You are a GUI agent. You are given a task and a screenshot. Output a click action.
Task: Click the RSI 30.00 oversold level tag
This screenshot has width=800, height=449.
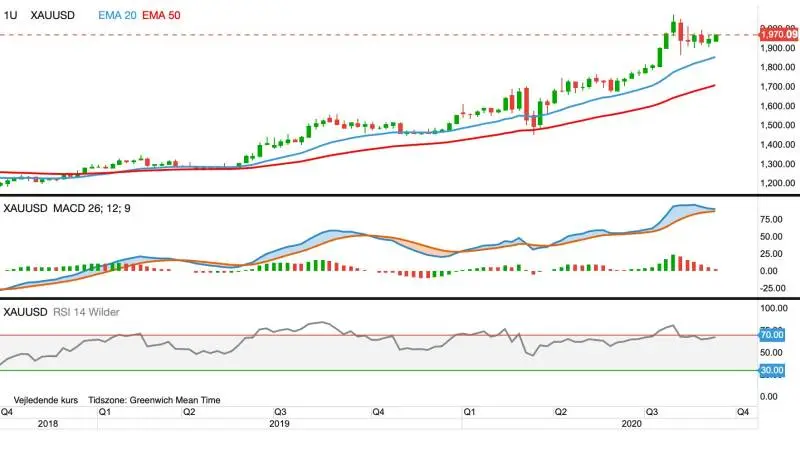point(771,370)
